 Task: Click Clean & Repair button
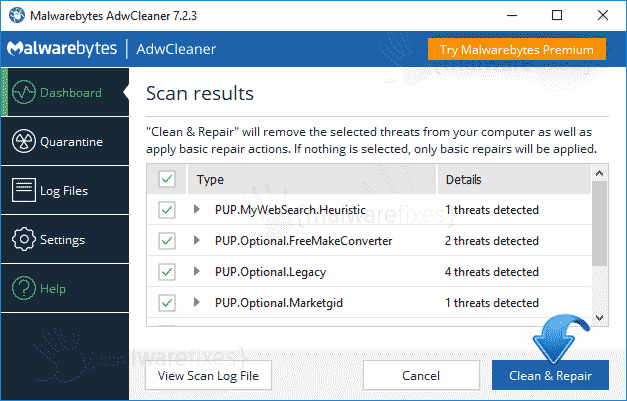coord(550,375)
